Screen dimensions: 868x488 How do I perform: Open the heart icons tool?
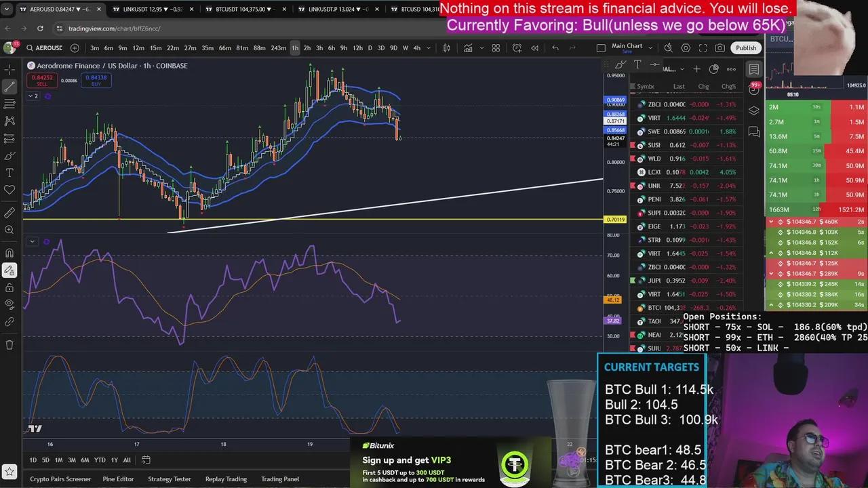(9, 190)
